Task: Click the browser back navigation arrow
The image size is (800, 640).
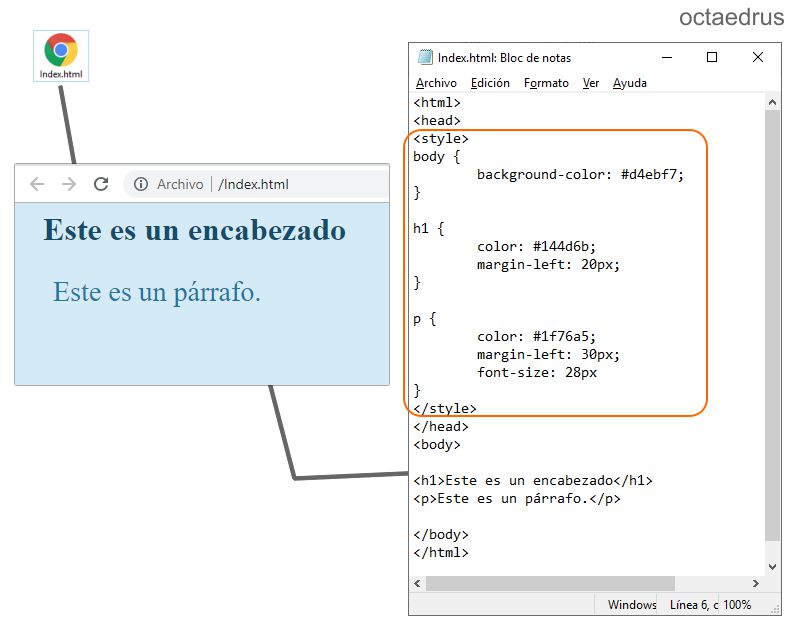Action: 36,184
